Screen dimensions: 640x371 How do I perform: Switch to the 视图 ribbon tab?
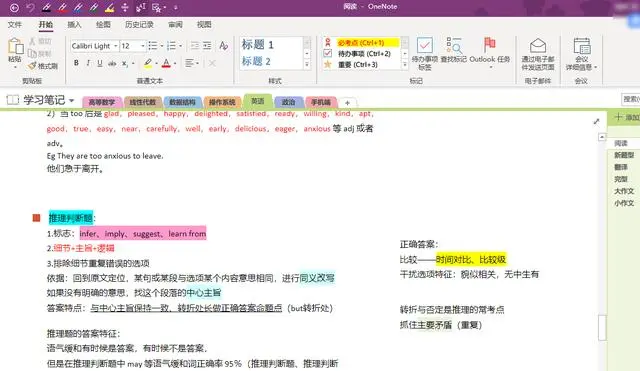click(204, 24)
